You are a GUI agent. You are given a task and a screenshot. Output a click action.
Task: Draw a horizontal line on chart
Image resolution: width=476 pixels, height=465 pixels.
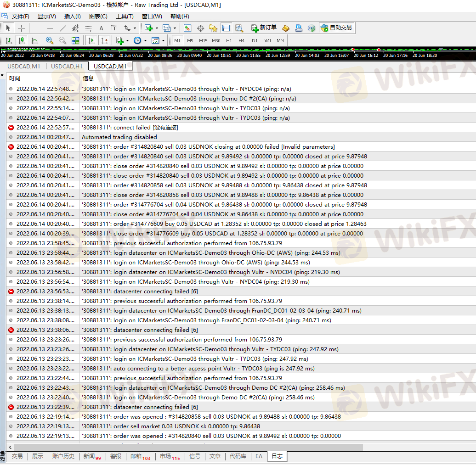pyautogui.click(x=50, y=28)
